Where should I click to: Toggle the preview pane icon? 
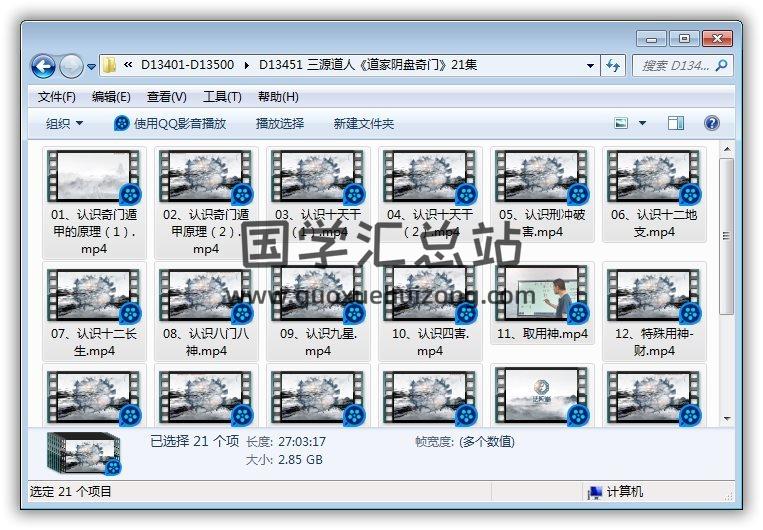[x=676, y=123]
